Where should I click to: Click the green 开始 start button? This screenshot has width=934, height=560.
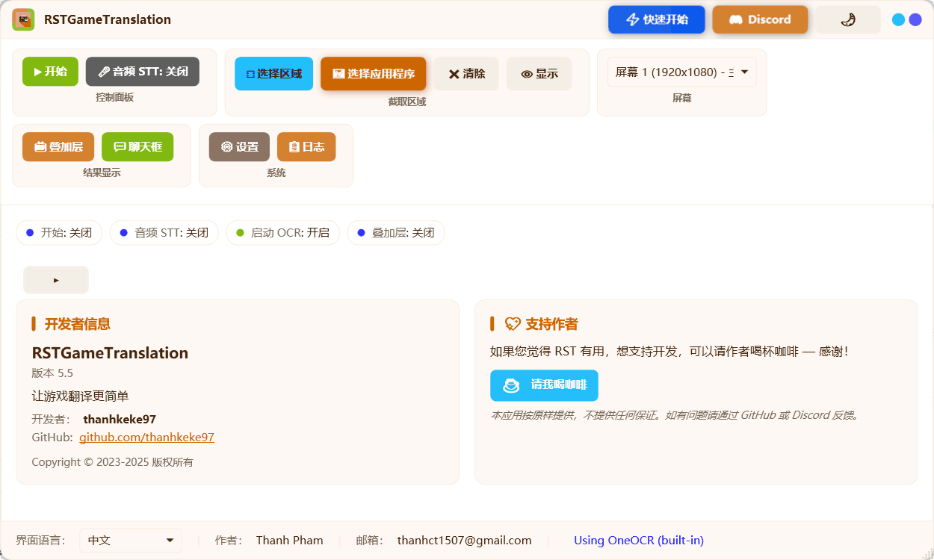coord(50,72)
